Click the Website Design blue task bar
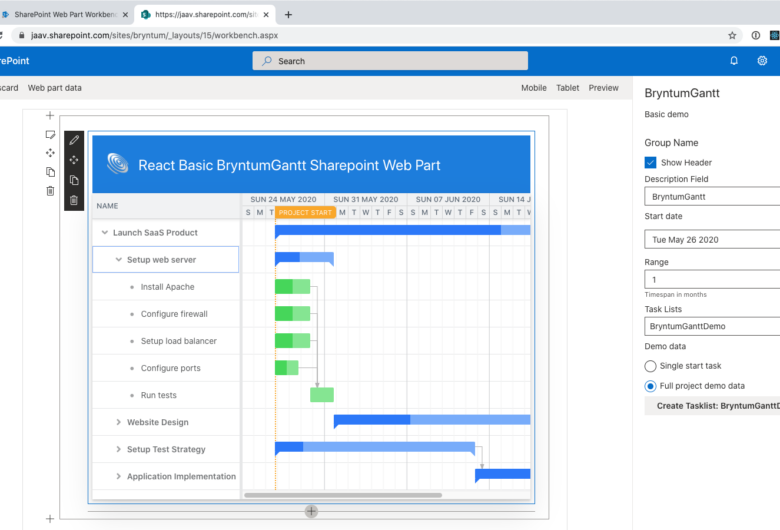The height and width of the screenshot is (530, 780). pos(432,420)
